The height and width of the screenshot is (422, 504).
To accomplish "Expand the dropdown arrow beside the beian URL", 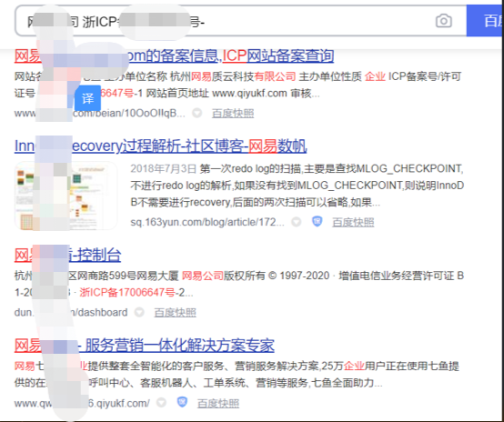I will click(197, 113).
